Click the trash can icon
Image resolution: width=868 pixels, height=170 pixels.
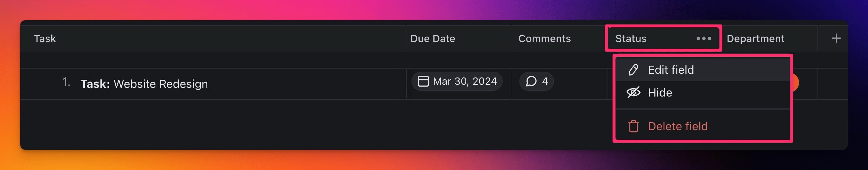tap(633, 126)
